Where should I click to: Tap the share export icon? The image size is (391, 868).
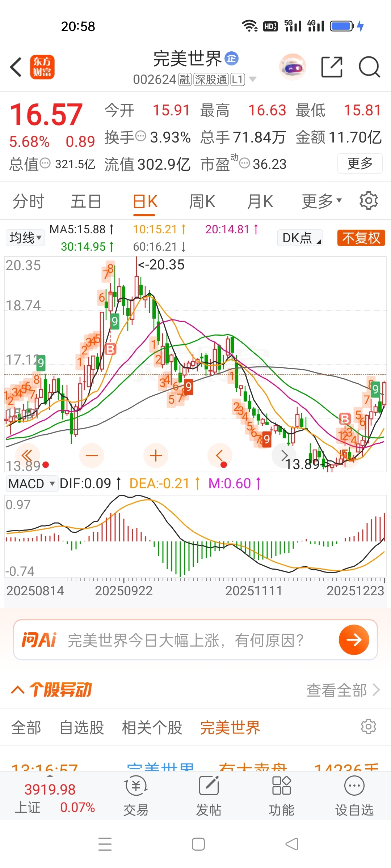point(332,67)
